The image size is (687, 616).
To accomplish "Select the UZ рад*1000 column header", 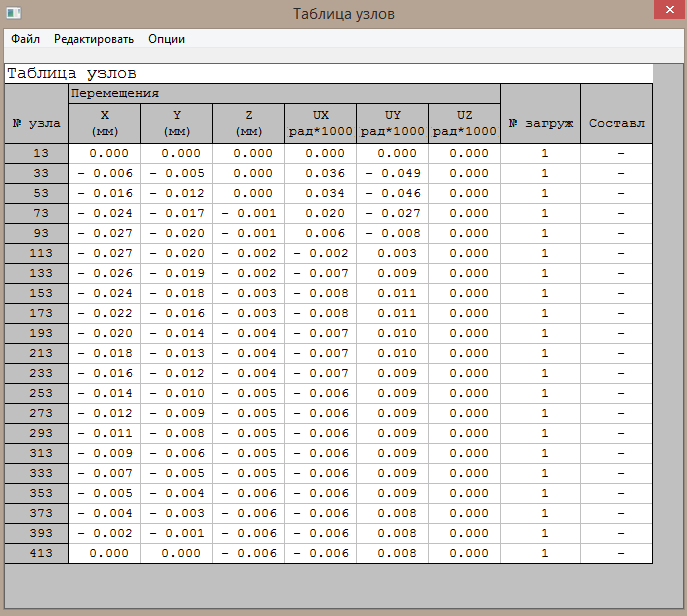I will 464,124.
